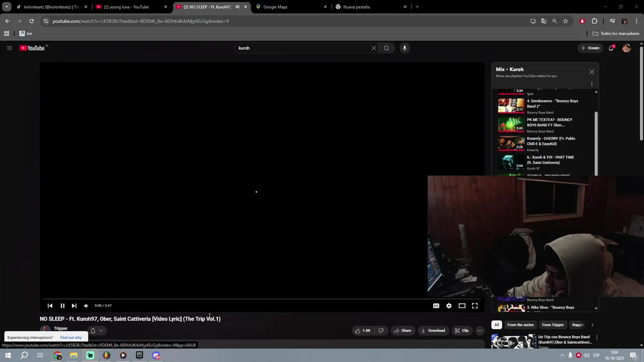The height and width of the screenshot is (362, 644).
Task: Open the Extensions puzzle menu
Action: [x=594, y=21]
